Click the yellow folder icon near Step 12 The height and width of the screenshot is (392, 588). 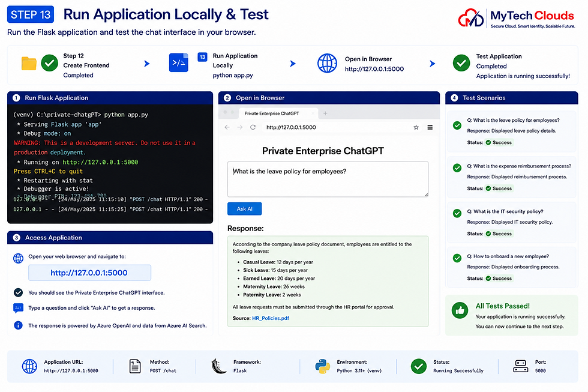[x=29, y=64]
